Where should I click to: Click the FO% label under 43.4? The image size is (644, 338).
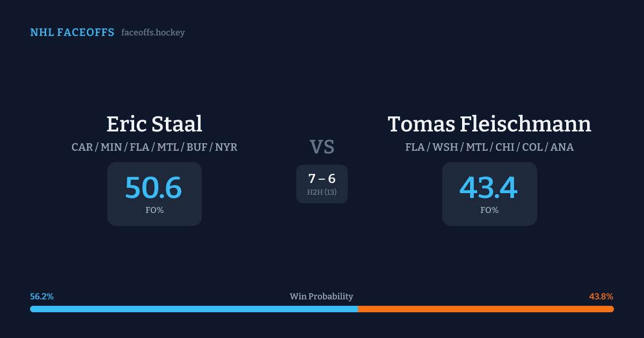click(x=489, y=210)
